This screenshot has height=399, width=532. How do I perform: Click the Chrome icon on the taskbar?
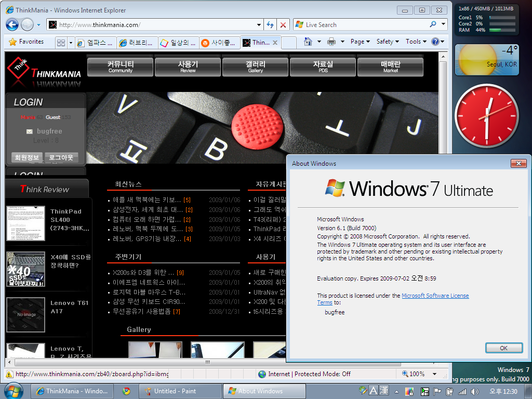tap(126, 391)
